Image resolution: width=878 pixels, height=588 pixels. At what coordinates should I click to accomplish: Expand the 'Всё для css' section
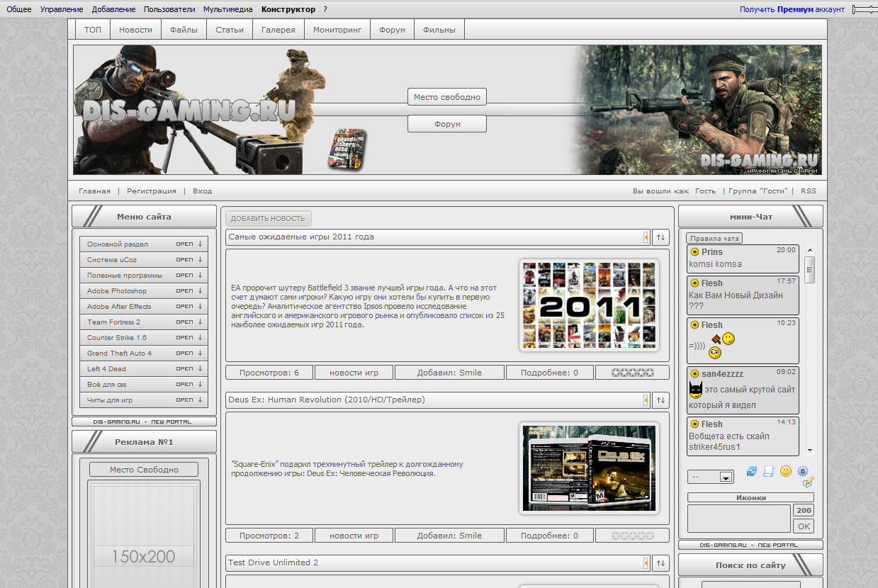[144, 385]
